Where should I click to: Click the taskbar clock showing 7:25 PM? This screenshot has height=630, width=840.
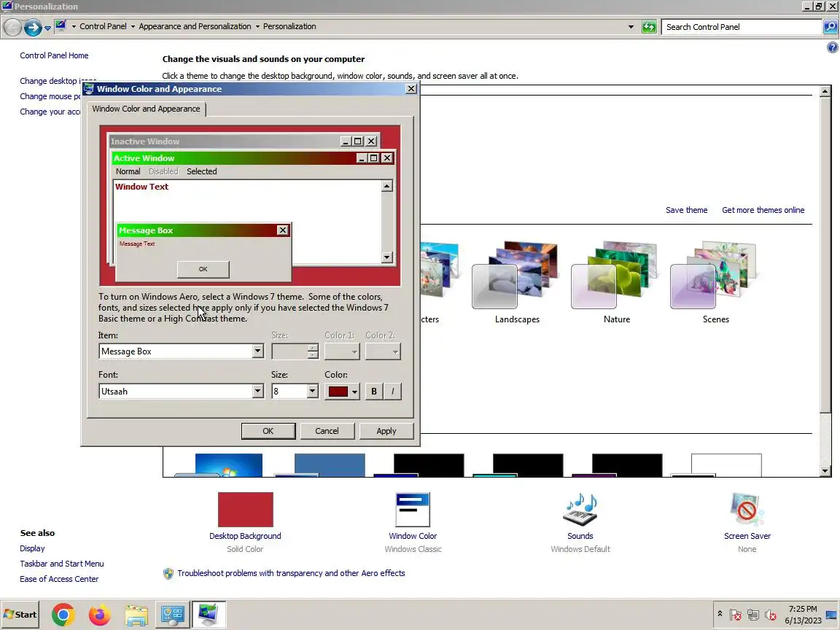(x=803, y=615)
